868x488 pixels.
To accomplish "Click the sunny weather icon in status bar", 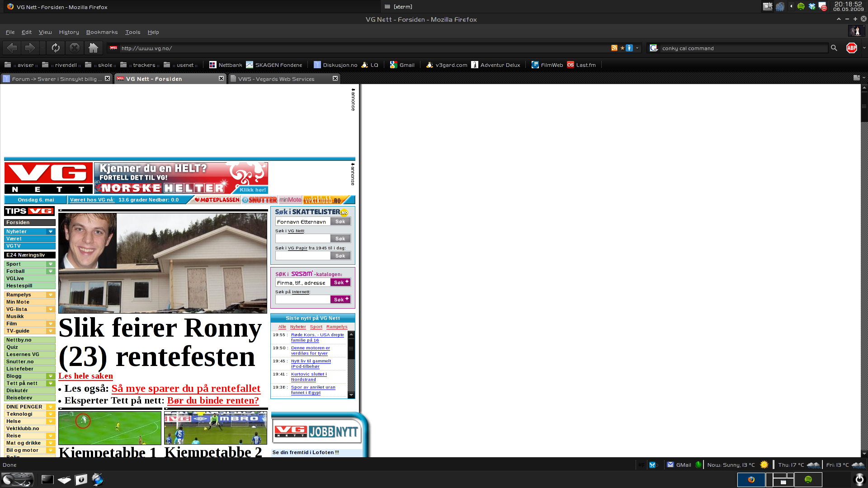I will click(764, 465).
